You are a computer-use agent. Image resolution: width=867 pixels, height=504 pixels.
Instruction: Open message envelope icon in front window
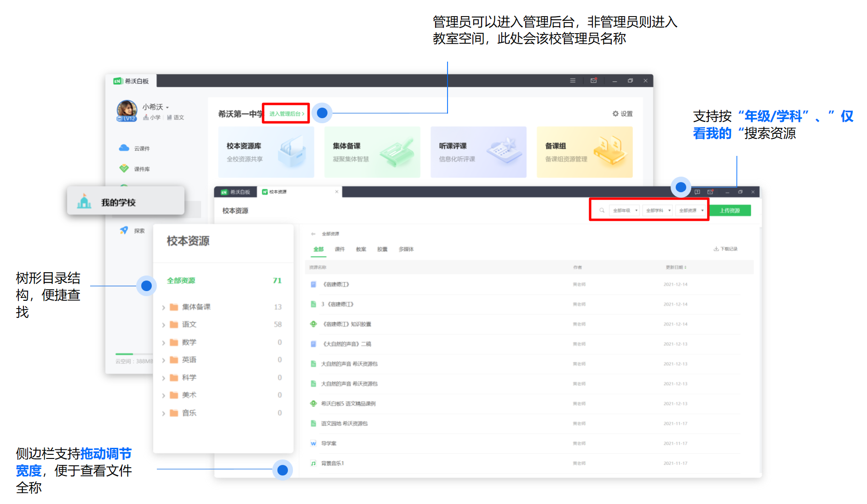710,192
